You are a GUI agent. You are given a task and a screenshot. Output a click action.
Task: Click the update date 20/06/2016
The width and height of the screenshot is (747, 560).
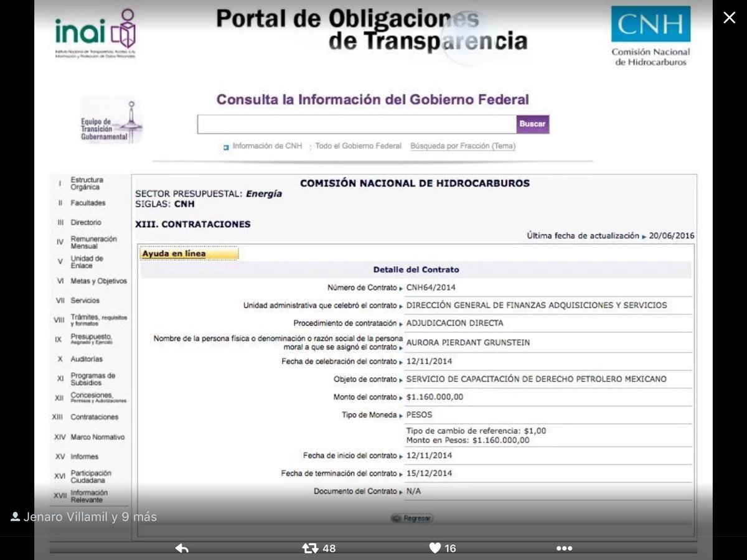pyautogui.click(x=672, y=236)
